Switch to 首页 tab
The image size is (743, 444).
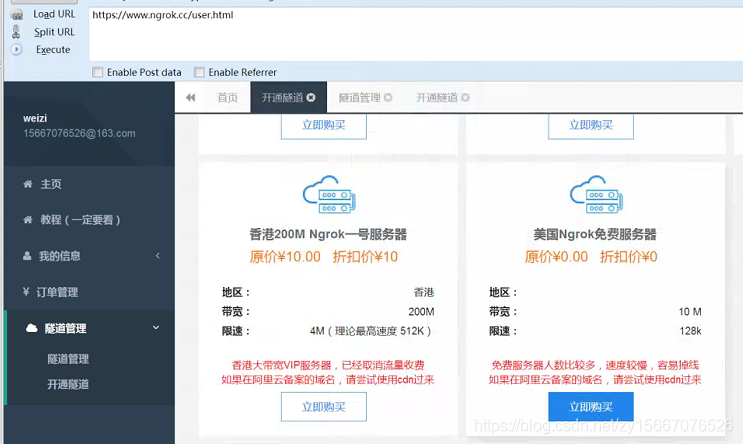point(227,98)
